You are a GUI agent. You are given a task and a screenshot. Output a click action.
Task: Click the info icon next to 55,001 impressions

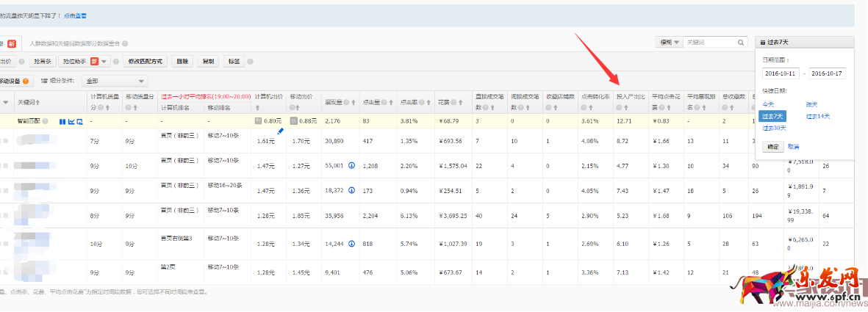pyautogui.click(x=353, y=166)
